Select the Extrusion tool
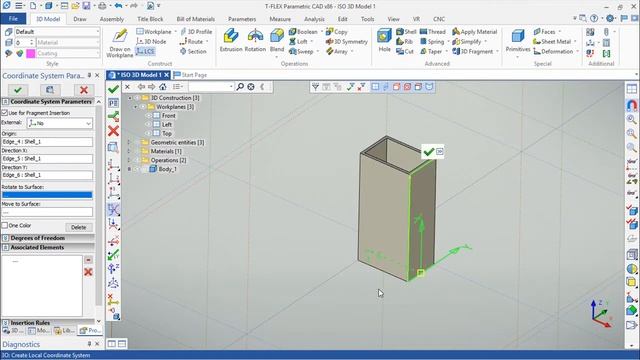The height and width of the screenshot is (360, 640). [x=231, y=40]
